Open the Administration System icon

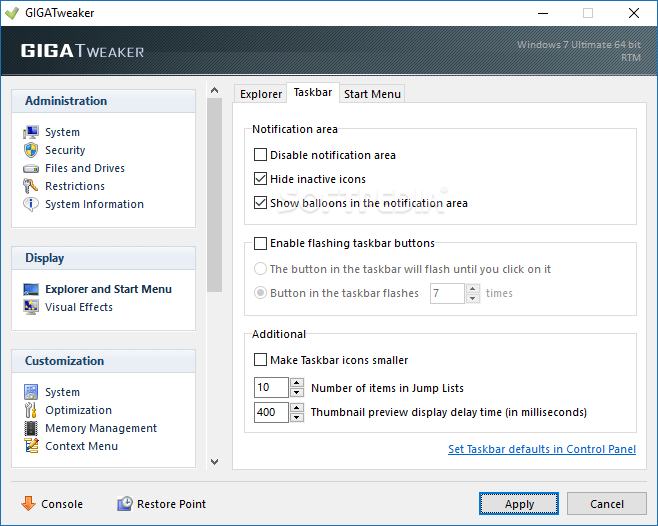pos(31,132)
